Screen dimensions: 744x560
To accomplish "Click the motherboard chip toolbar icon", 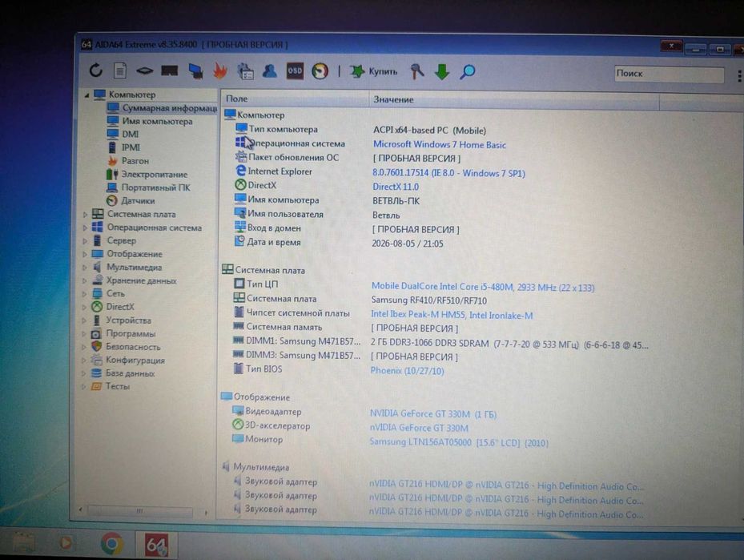I will click(x=145, y=71).
